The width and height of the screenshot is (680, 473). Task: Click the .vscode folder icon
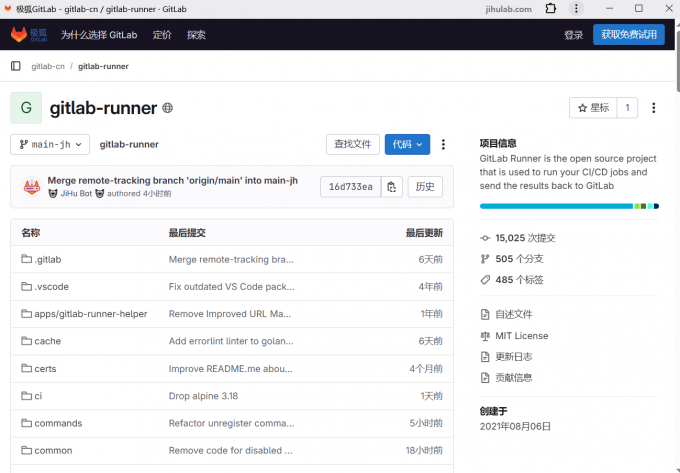[x=26, y=287]
